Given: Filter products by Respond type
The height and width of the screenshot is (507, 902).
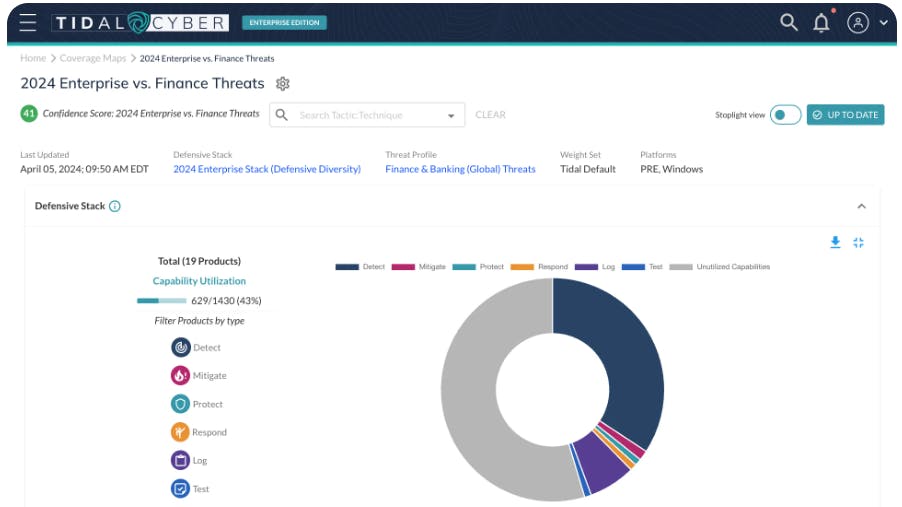Looking at the screenshot, I should pos(181,432).
